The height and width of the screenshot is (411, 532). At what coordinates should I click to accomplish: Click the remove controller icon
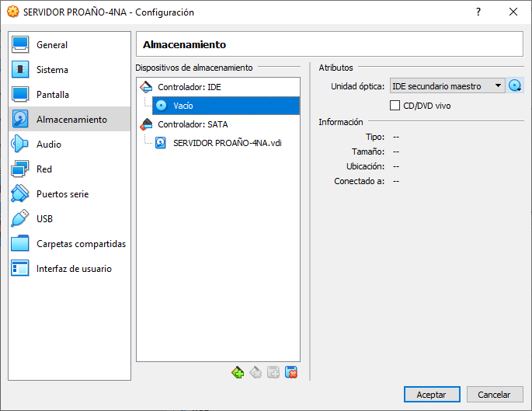tap(256, 373)
